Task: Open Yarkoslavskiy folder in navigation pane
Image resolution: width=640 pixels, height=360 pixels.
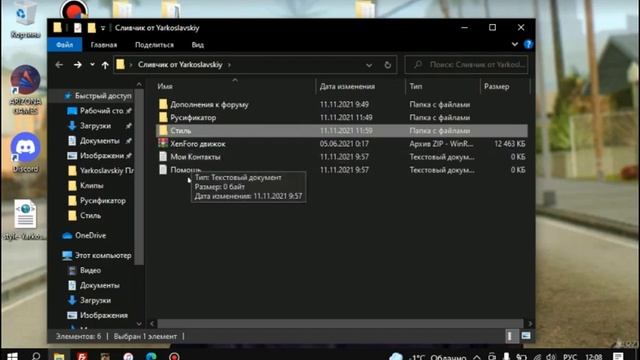Action: [107, 171]
